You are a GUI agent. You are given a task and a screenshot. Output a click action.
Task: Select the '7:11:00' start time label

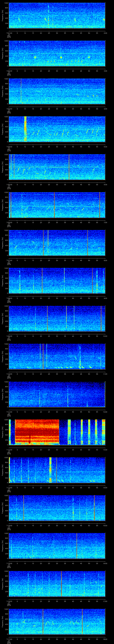click(9, 412)
